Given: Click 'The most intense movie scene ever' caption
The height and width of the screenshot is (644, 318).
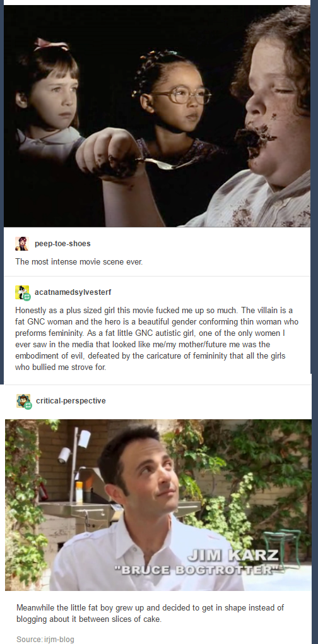Looking at the screenshot, I should tap(79, 261).
